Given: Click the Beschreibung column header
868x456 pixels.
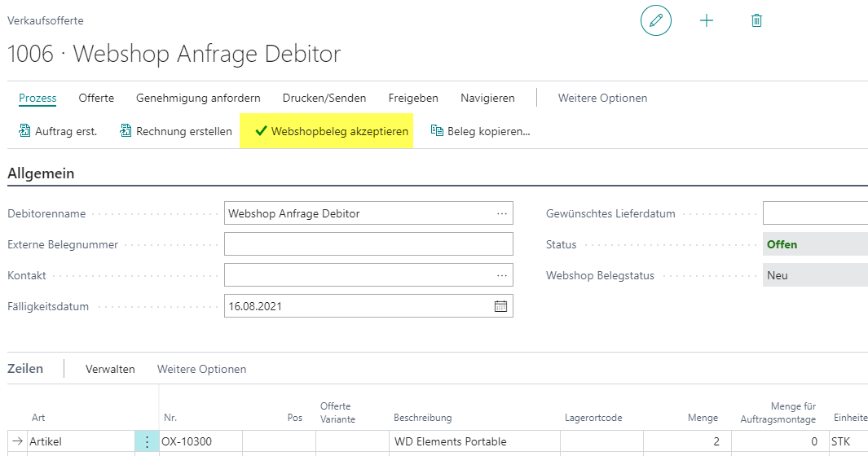Looking at the screenshot, I should (x=422, y=418).
